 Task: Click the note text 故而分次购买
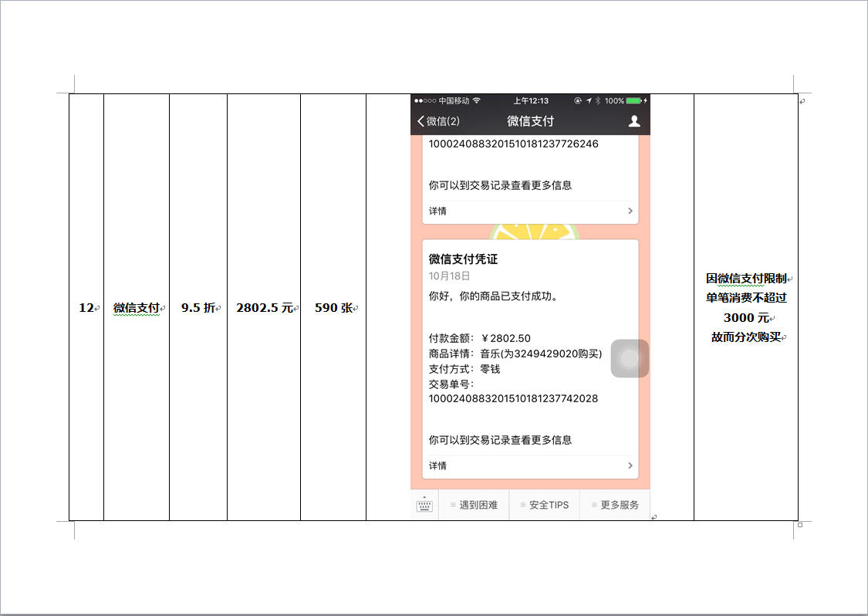click(x=746, y=337)
